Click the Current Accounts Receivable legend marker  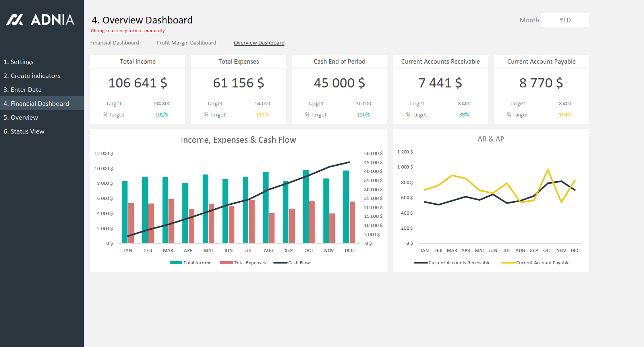pyautogui.click(x=421, y=263)
